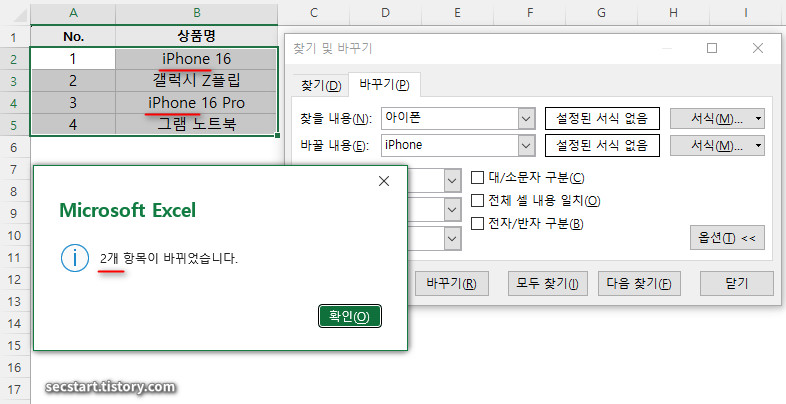The image size is (786, 404).
Task: Click cell containing iPhone 16 Pro
Action: (x=196, y=103)
